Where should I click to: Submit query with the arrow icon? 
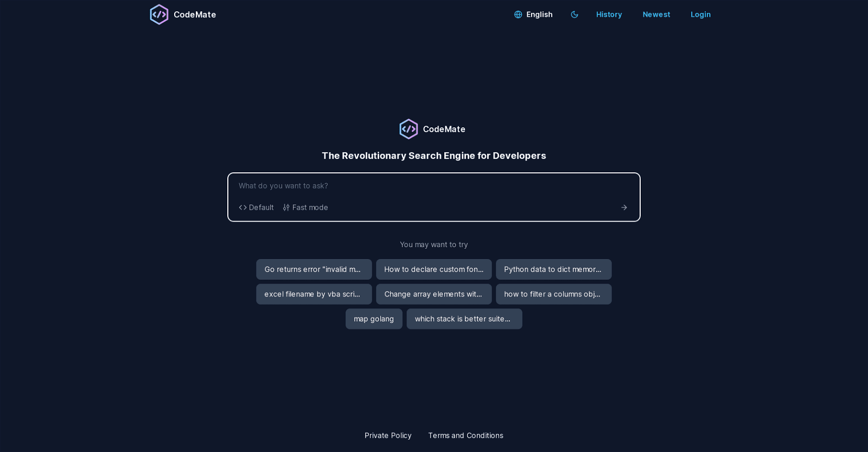click(624, 208)
